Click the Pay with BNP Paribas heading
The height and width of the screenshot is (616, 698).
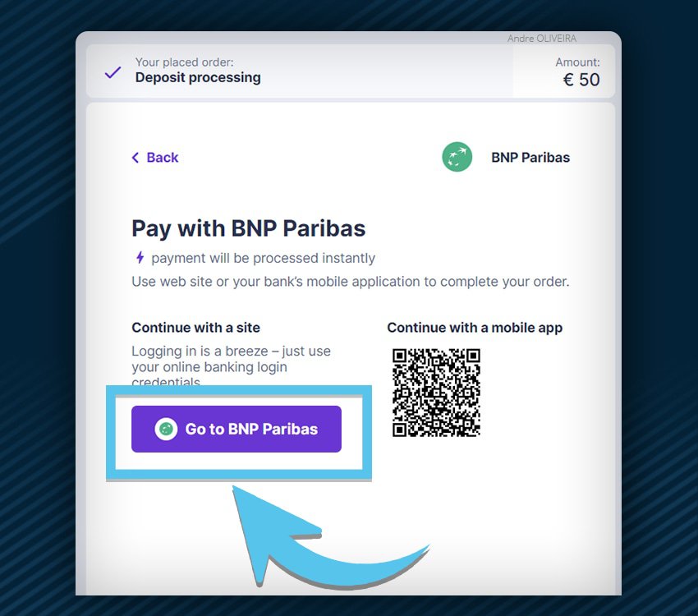pyautogui.click(x=248, y=228)
